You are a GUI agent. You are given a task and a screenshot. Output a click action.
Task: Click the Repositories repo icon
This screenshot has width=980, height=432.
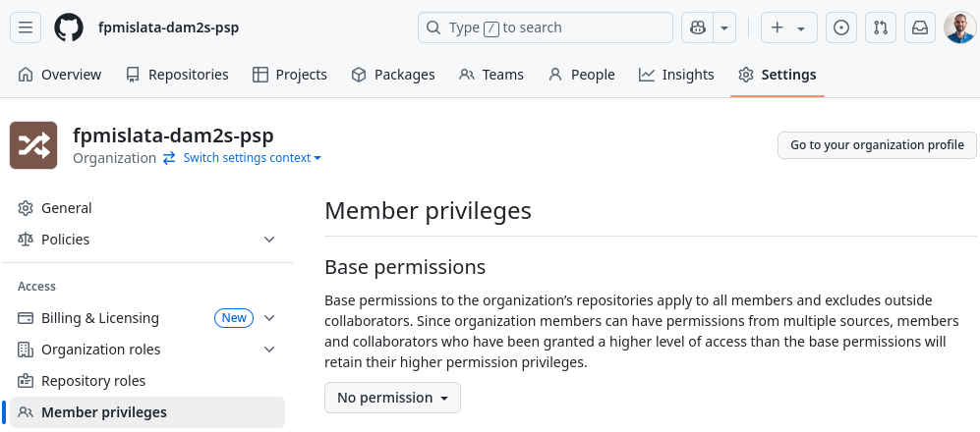click(133, 75)
